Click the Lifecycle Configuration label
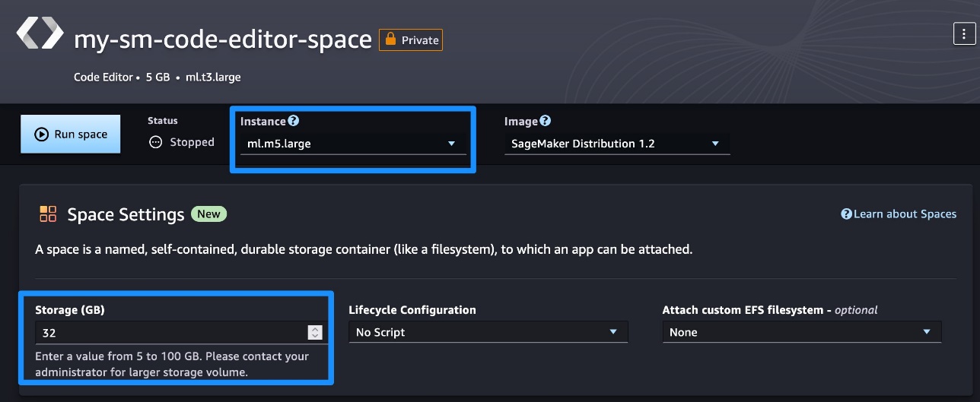Image resolution: width=980 pixels, height=402 pixels. 412,310
